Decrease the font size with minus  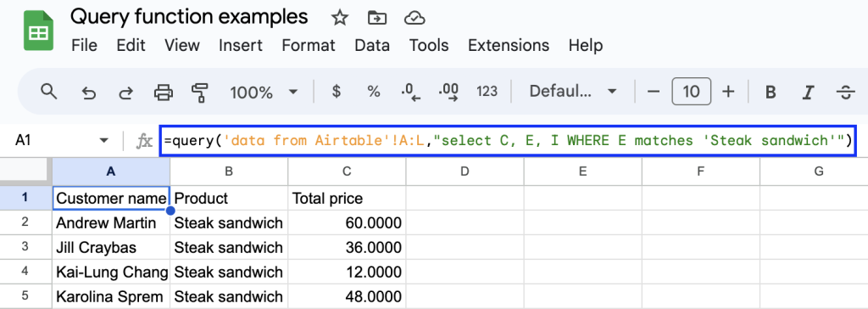654,92
